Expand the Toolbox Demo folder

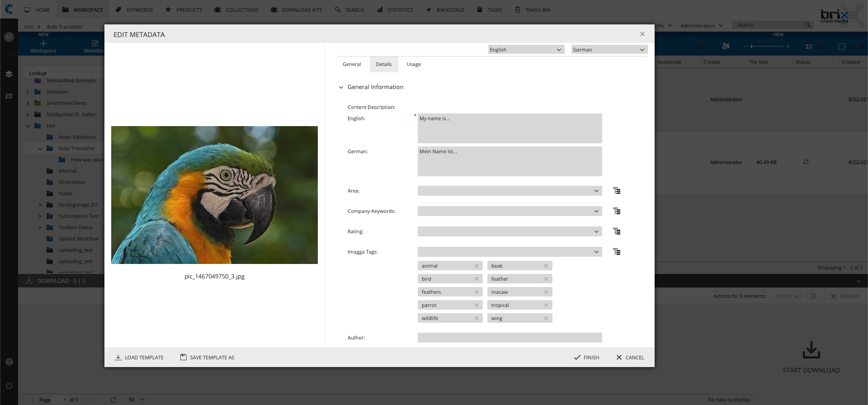(40, 227)
